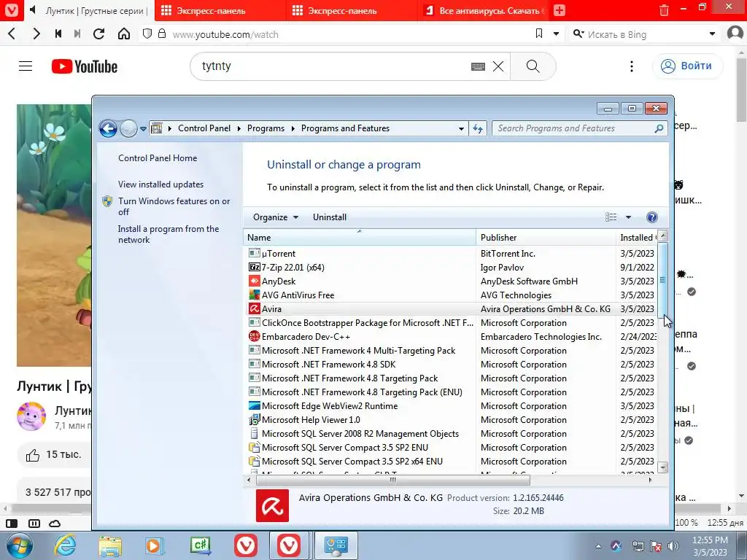
Task: Select Microsoft Help Viewer 1.0 entry
Action: coord(450,419)
